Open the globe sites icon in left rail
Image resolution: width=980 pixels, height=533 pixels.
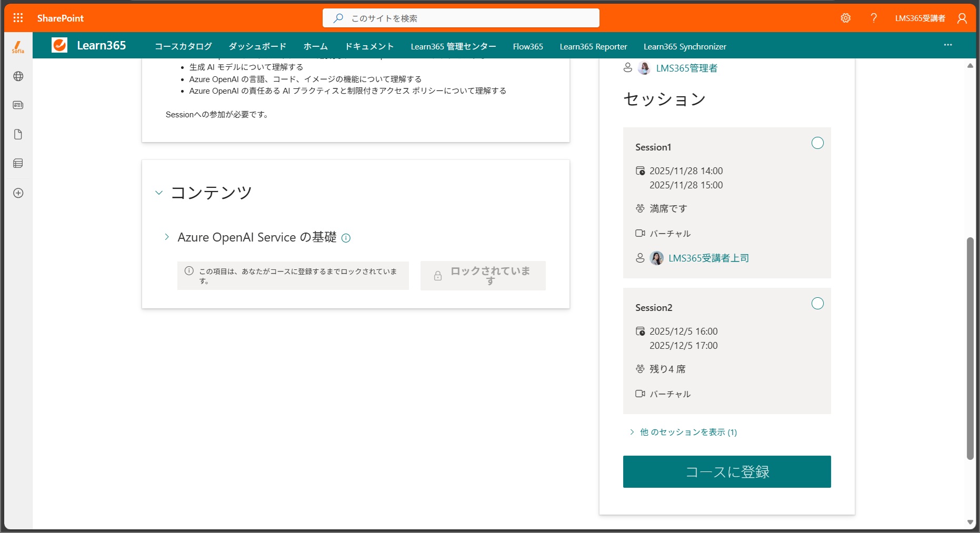click(x=18, y=76)
